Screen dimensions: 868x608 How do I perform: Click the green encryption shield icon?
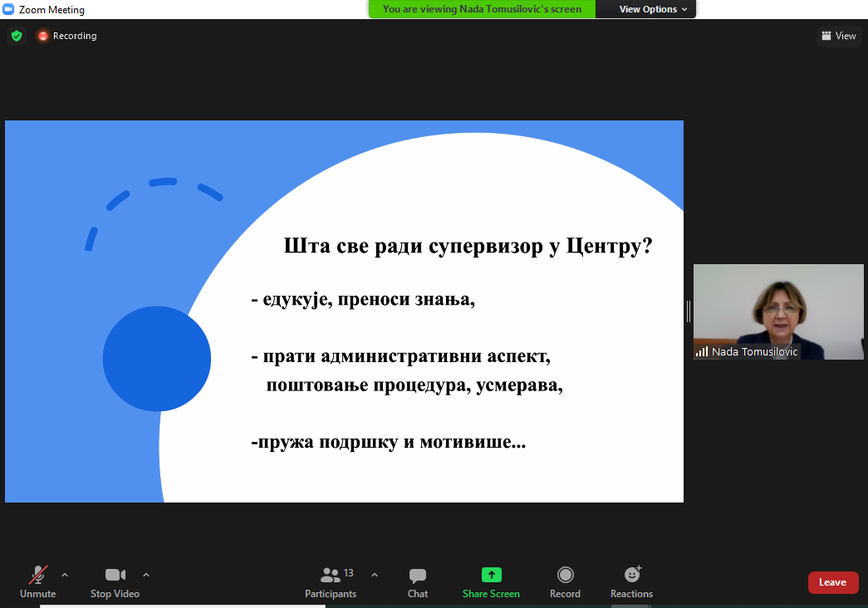pos(16,36)
